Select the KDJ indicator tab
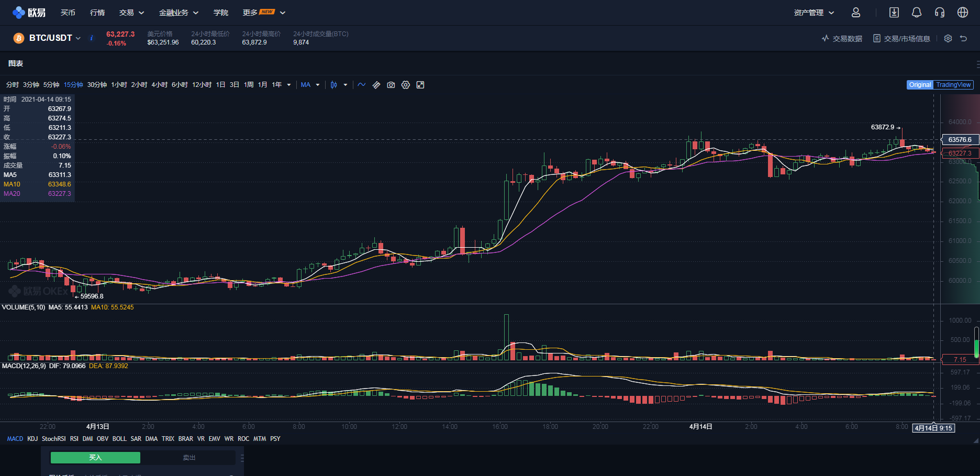This screenshot has width=980, height=476. click(x=32, y=439)
